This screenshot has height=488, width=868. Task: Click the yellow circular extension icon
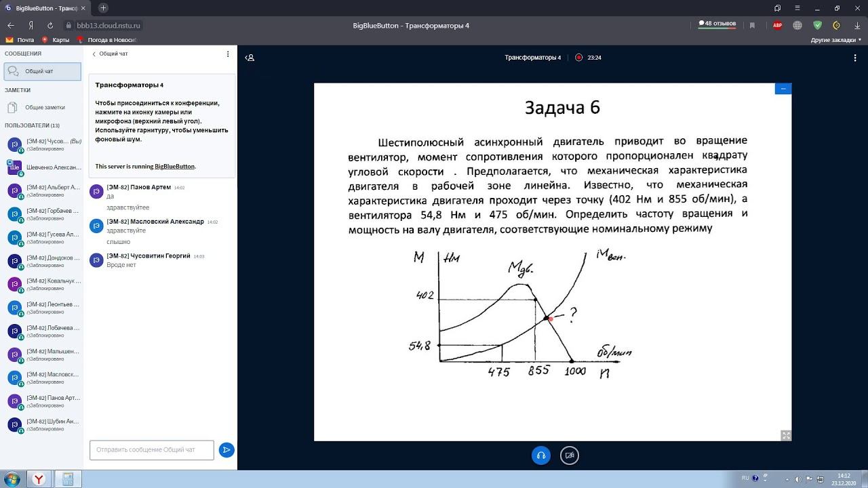(x=836, y=25)
